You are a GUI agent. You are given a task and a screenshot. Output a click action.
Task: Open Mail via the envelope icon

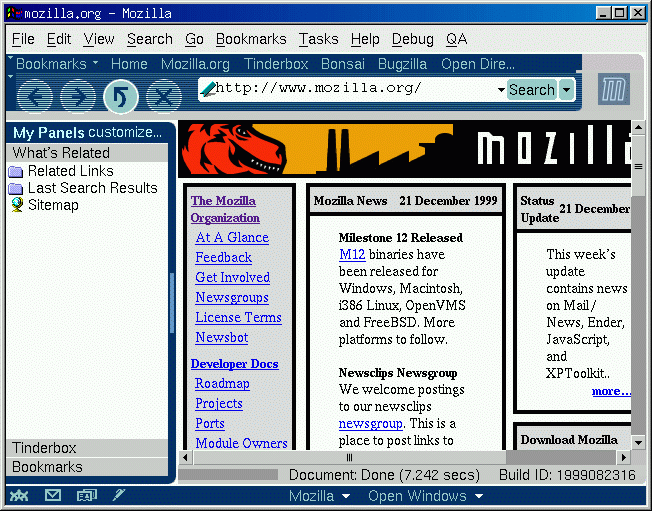click(53, 495)
